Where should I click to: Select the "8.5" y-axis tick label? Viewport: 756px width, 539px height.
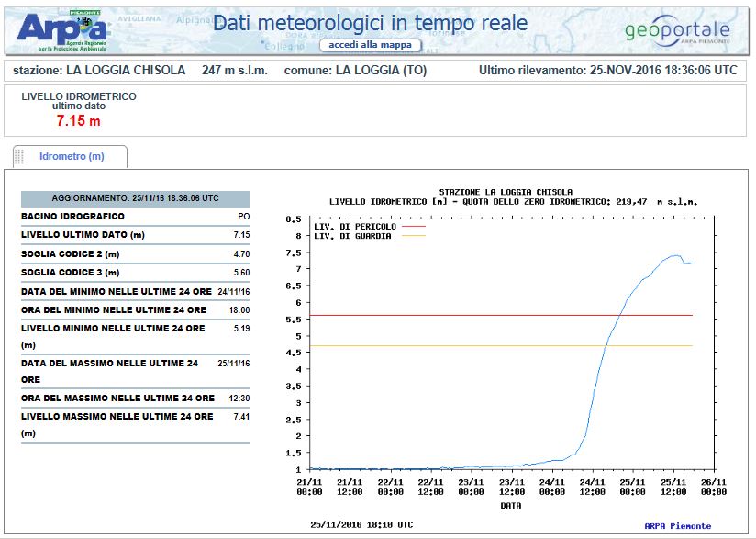click(294, 219)
